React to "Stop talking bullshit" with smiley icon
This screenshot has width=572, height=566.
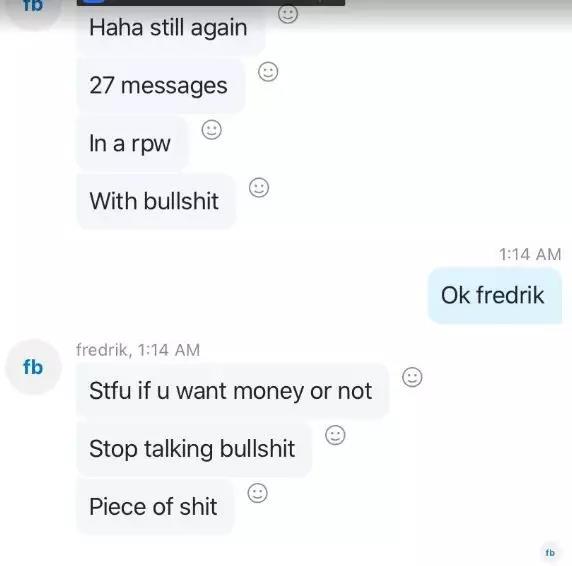[335, 435]
